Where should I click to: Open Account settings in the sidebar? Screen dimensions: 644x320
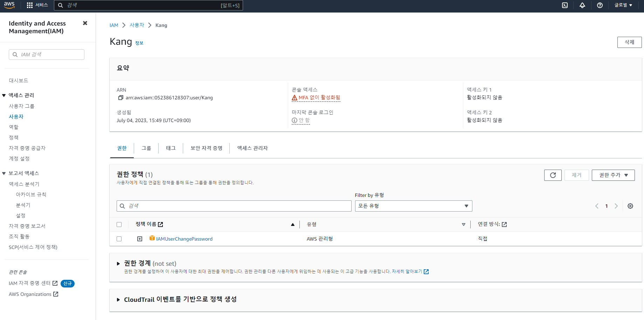click(x=19, y=158)
